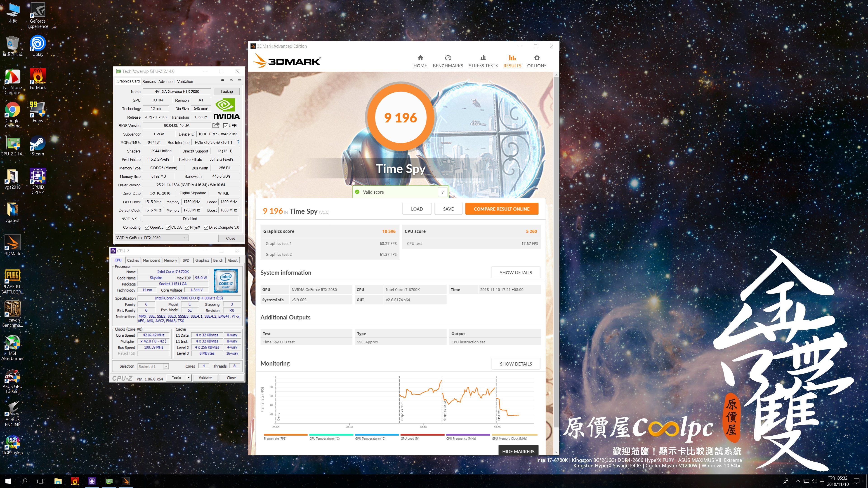Viewport: 868px width, 488px height.
Task: Open the 3DMark desktop shortcut
Action: click(12, 245)
